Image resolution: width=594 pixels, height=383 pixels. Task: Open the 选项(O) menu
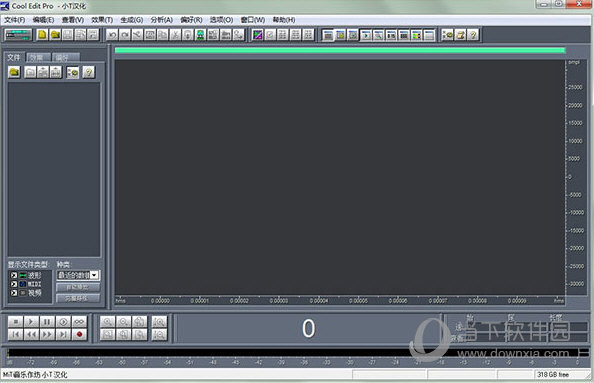pyautogui.click(x=221, y=20)
